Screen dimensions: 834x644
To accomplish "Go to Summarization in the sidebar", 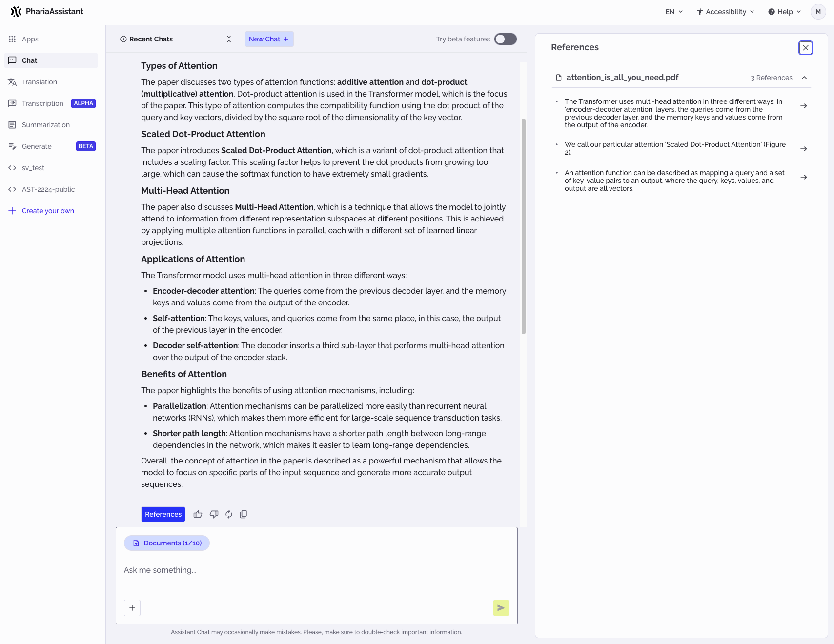I will coord(46,125).
